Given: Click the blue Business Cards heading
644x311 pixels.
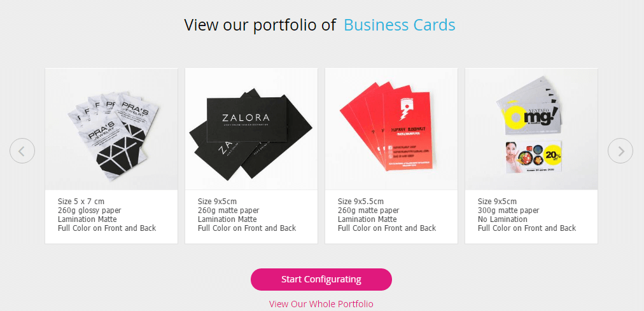Looking at the screenshot, I should (400, 25).
